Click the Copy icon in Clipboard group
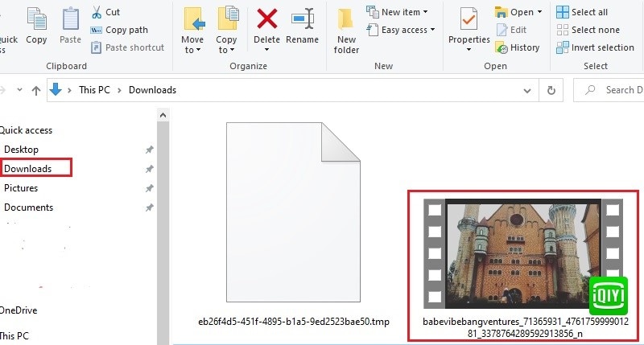Image resolution: width=644 pixels, height=345 pixels. 36,18
